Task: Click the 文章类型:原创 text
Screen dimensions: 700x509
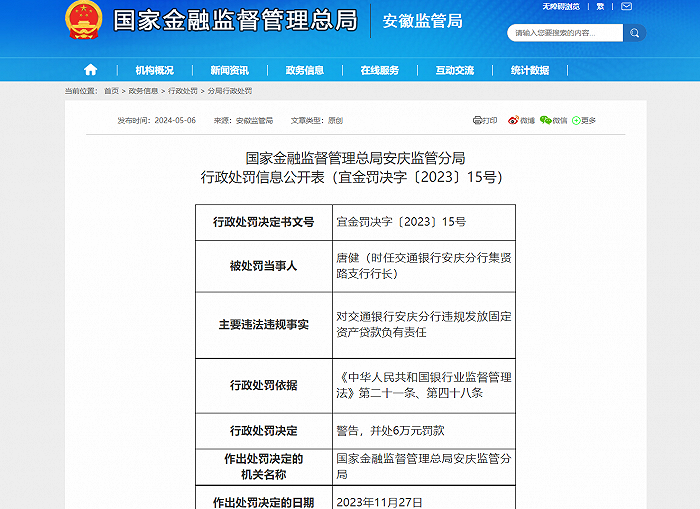Action: pos(317,120)
